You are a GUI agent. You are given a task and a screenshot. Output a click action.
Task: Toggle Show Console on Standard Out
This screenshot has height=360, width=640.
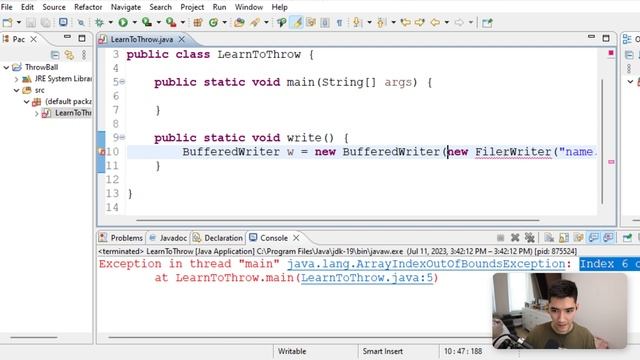pos(593,238)
